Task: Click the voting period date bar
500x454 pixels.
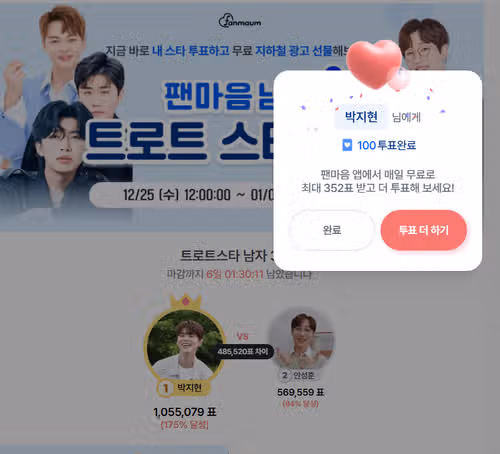Action: click(182, 195)
